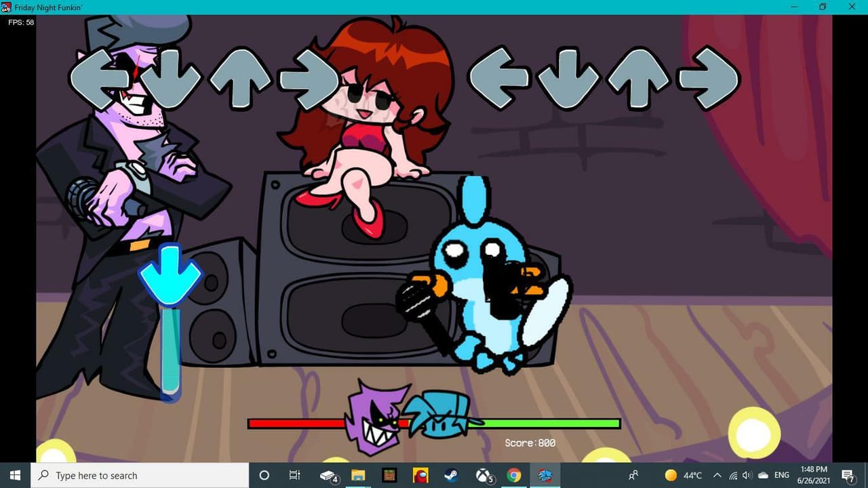Click the opponent's left arrow receptor
Image resolution: width=868 pixels, height=488 pixels.
coord(100,79)
